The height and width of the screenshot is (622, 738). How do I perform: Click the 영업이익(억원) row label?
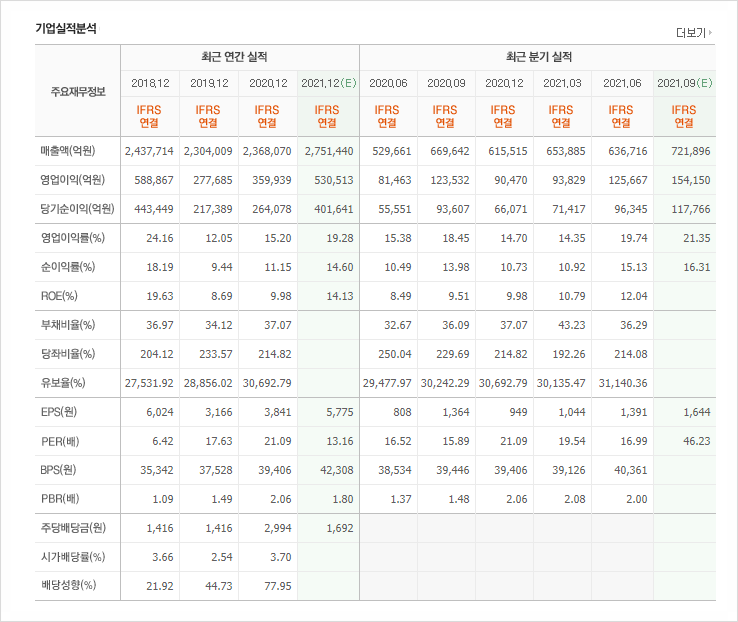coord(72,180)
